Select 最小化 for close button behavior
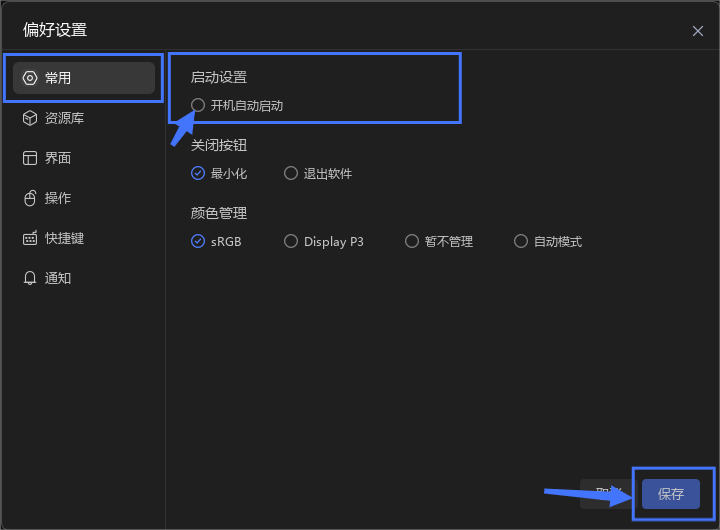This screenshot has height=530, width=720. click(x=198, y=173)
